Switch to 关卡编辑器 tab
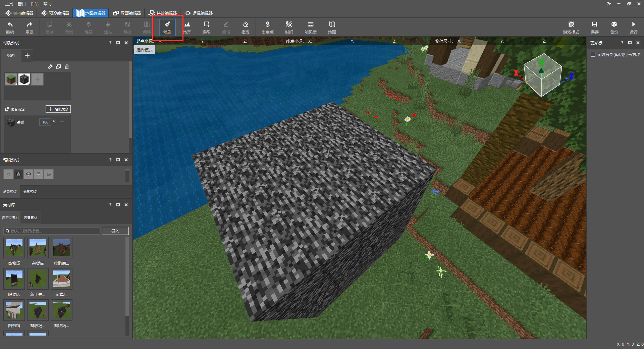Image resolution: width=644 pixels, height=349 pixels. click(19, 13)
